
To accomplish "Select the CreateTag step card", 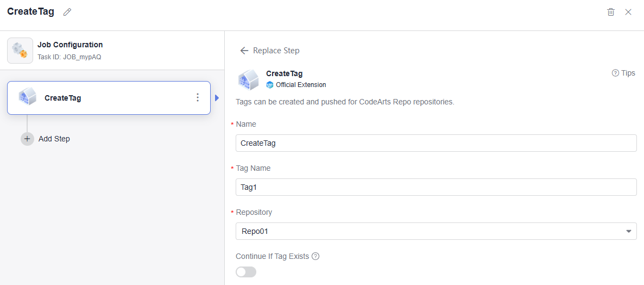I will pos(109,98).
